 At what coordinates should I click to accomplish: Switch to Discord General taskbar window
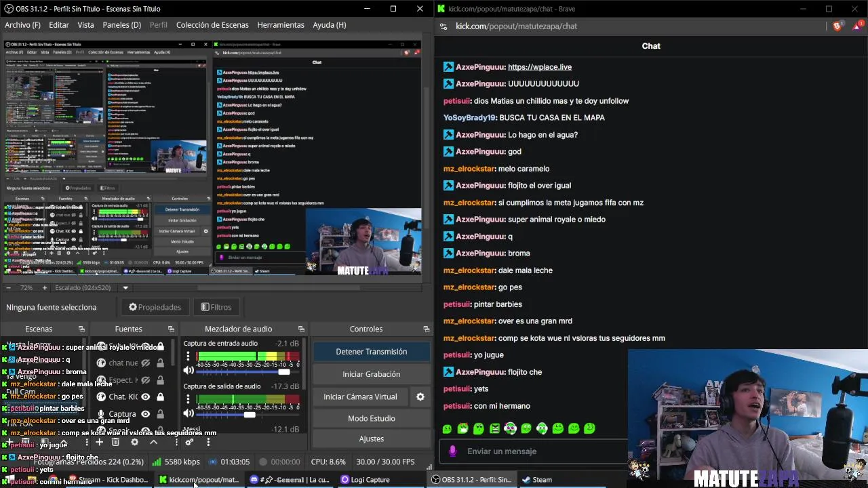coord(290,480)
